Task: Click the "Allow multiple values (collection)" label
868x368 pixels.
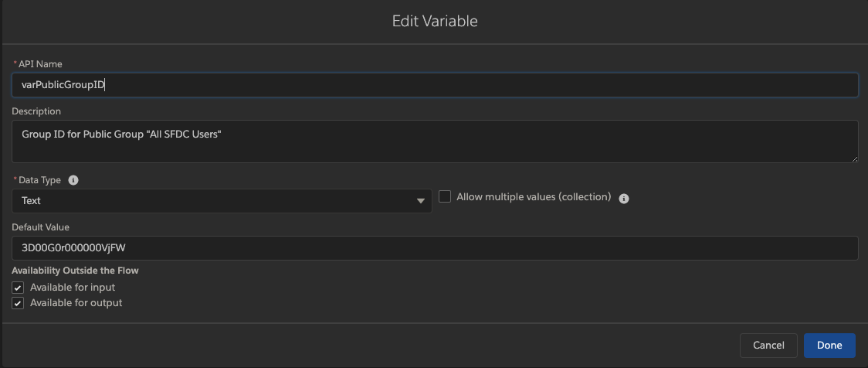Action: (534, 197)
